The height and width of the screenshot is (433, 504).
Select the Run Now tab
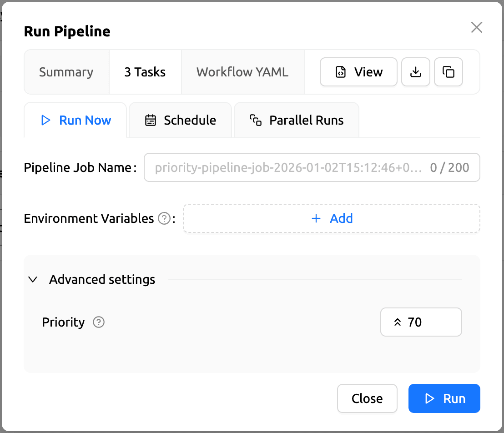[76, 120]
